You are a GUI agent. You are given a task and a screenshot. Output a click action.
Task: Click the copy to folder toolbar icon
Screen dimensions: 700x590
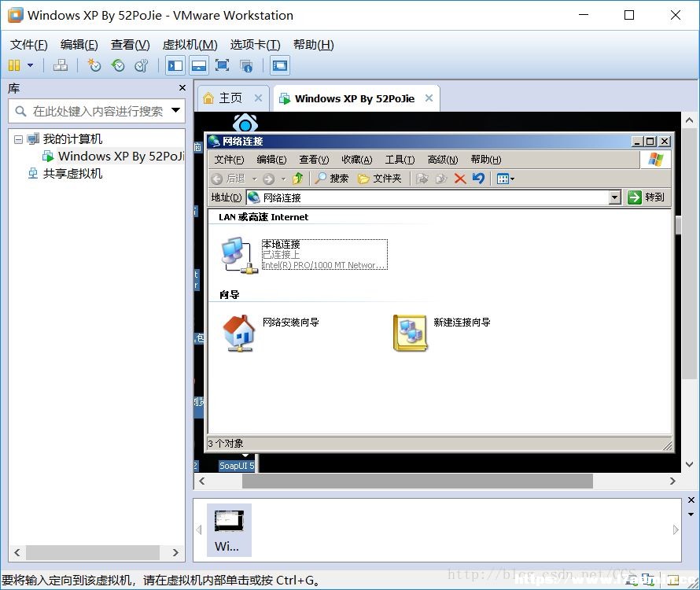coord(441,179)
